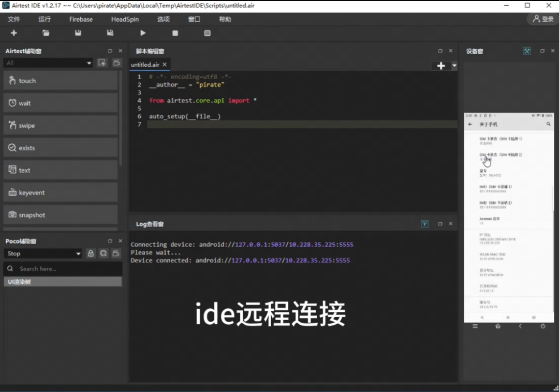This screenshot has width=559, height=392.
Task: Open the 窗口 menu
Action: click(194, 19)
